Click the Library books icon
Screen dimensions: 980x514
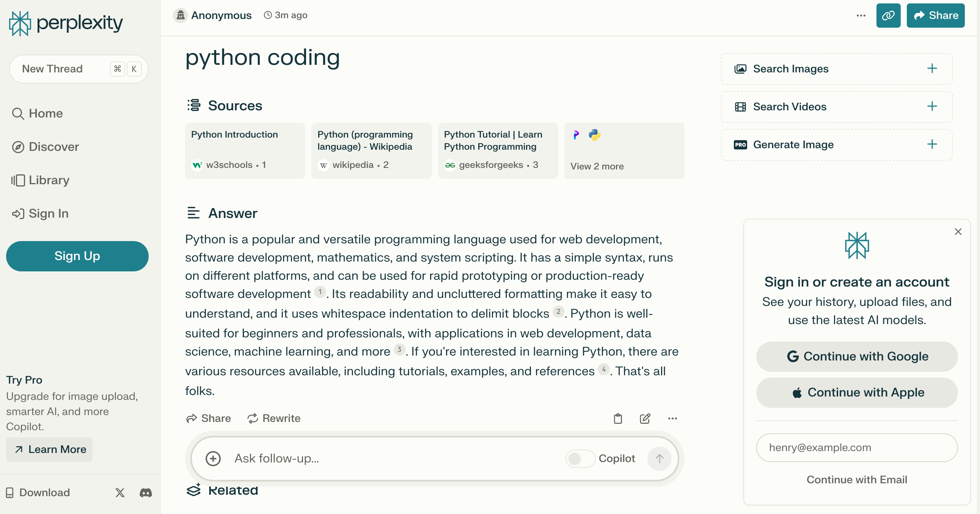pos(18,180)
